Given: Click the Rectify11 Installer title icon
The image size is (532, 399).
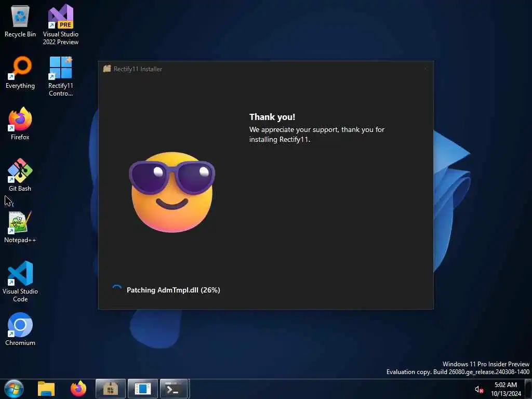Looking at the screenshot, I should click(x=107, y=69).
